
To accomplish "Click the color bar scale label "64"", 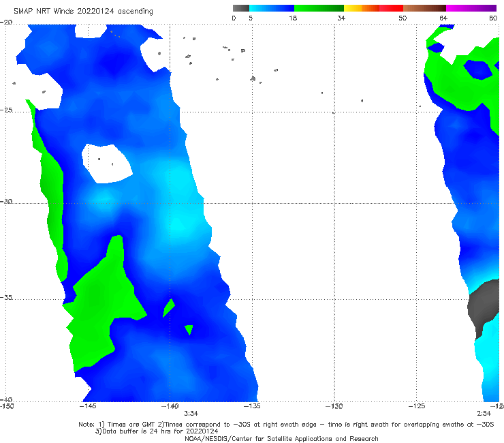I will pyautogui.click(x=443, y=18).
